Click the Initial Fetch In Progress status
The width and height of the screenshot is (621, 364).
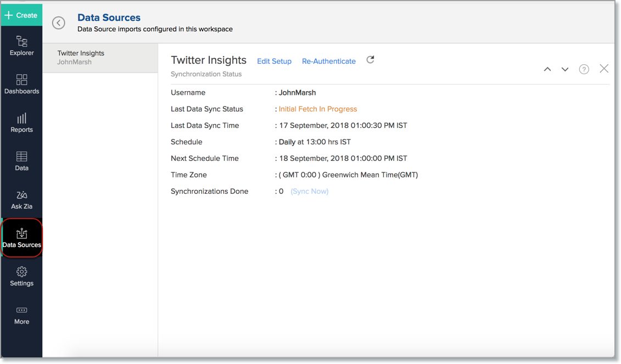[317, 109]
